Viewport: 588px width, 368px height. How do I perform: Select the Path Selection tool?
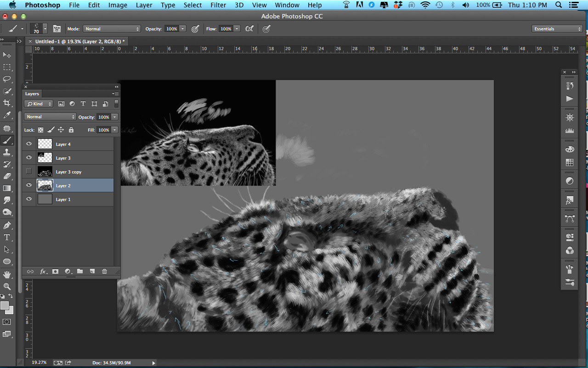(7, 249)
